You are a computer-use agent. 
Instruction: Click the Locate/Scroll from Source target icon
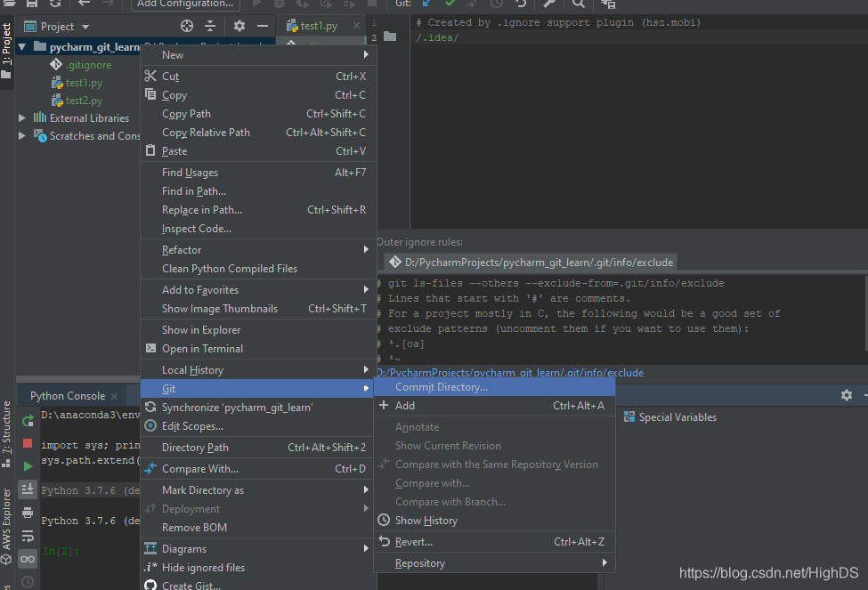[x=187, y=26]
